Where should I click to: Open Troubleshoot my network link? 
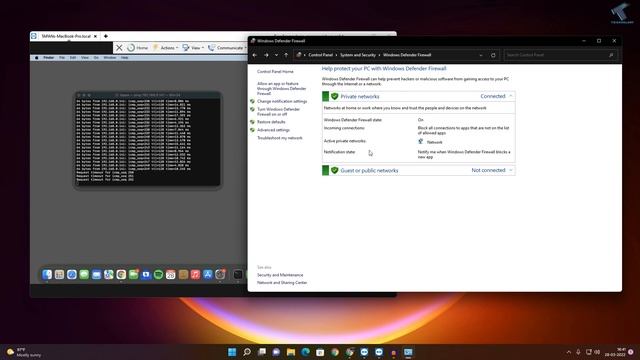280,138
